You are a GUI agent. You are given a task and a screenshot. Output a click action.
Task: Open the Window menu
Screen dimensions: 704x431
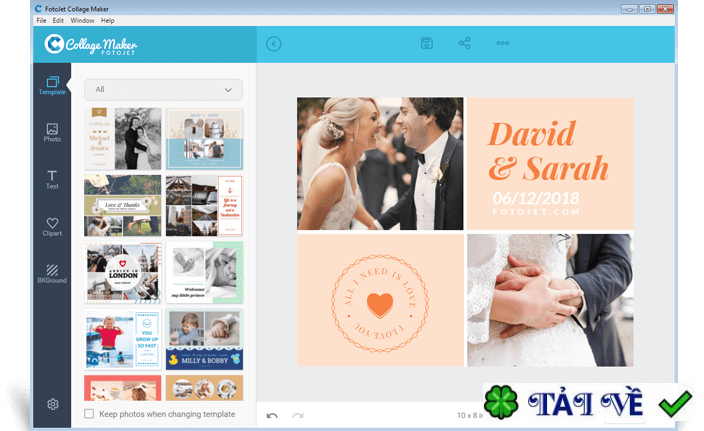82,21
